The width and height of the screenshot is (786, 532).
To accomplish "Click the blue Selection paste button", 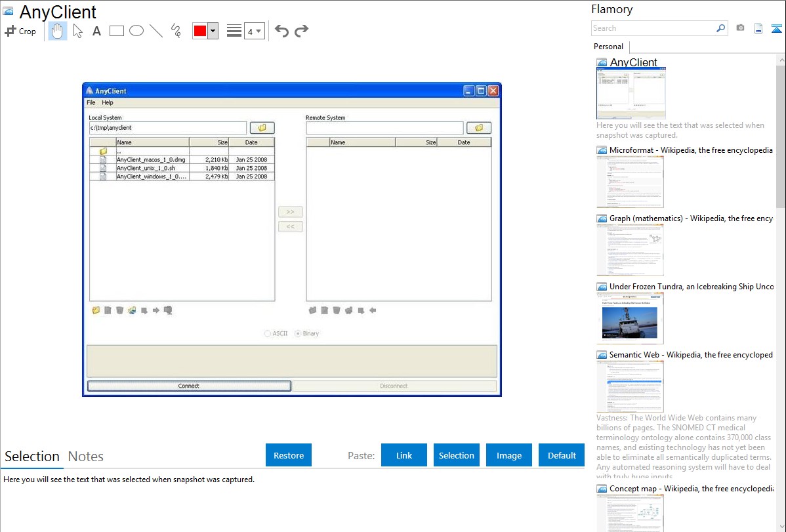I will pyautogui.click(x=457, y=455).
